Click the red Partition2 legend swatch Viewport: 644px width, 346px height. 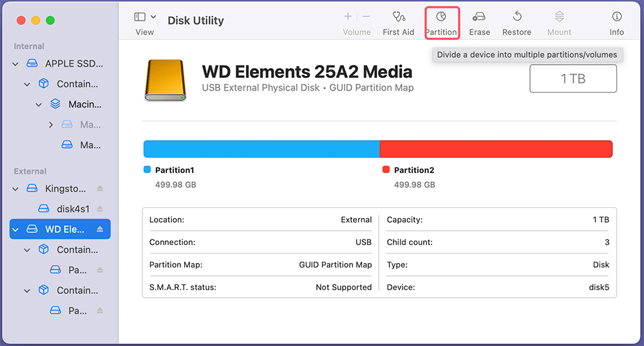[386, 169]
